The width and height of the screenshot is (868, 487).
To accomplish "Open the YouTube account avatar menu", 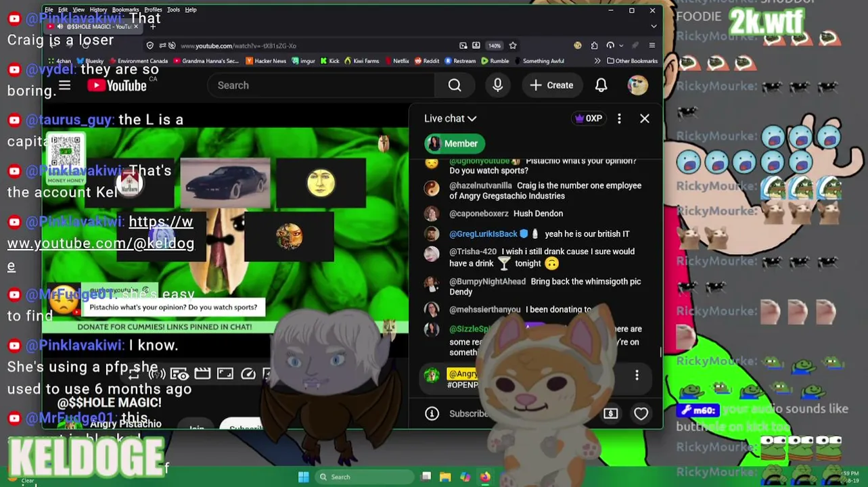I will coord(637,85).
